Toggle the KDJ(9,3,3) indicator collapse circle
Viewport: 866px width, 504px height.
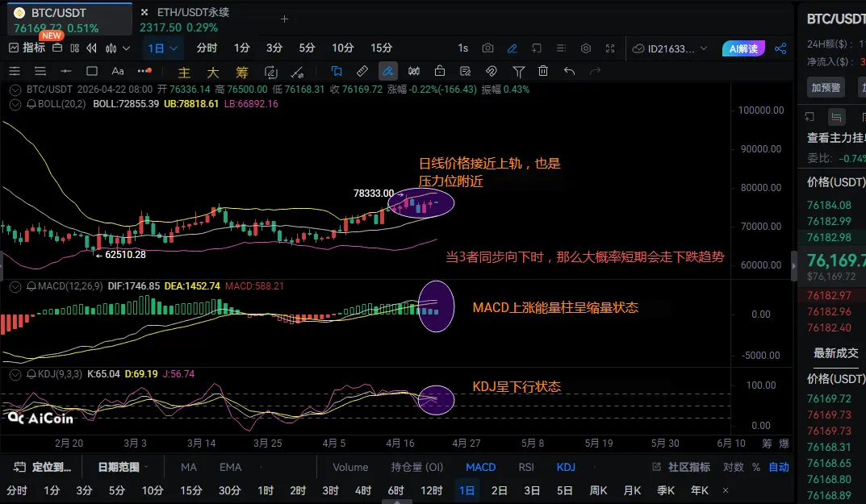coord(15,374)
